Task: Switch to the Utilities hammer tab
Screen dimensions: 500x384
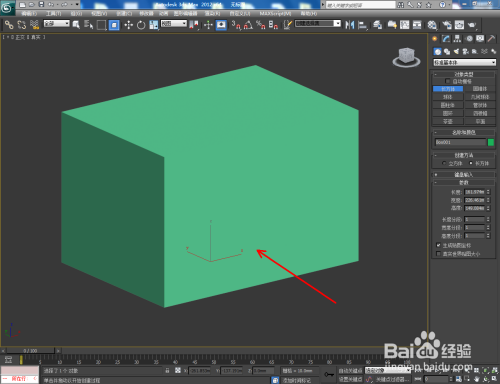Action: 491,39
